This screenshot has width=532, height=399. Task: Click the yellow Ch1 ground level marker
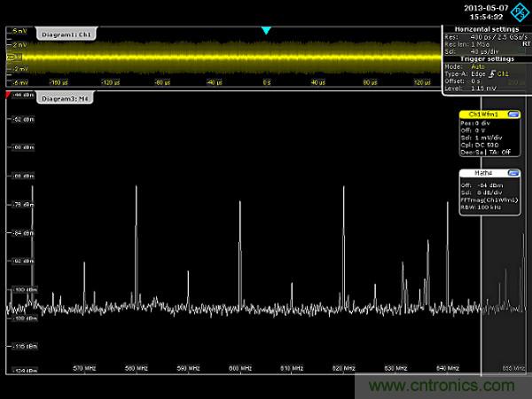pos(11,56)
